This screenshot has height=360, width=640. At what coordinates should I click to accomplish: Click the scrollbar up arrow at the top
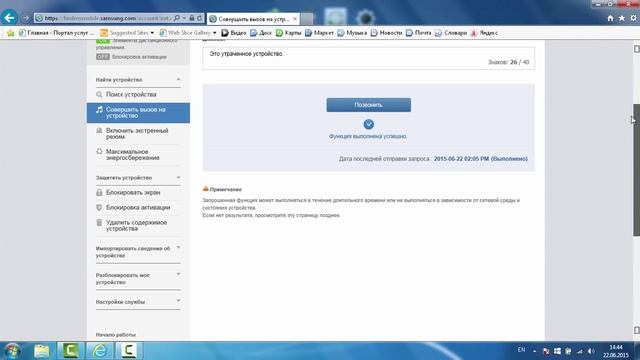click(636, 49)
